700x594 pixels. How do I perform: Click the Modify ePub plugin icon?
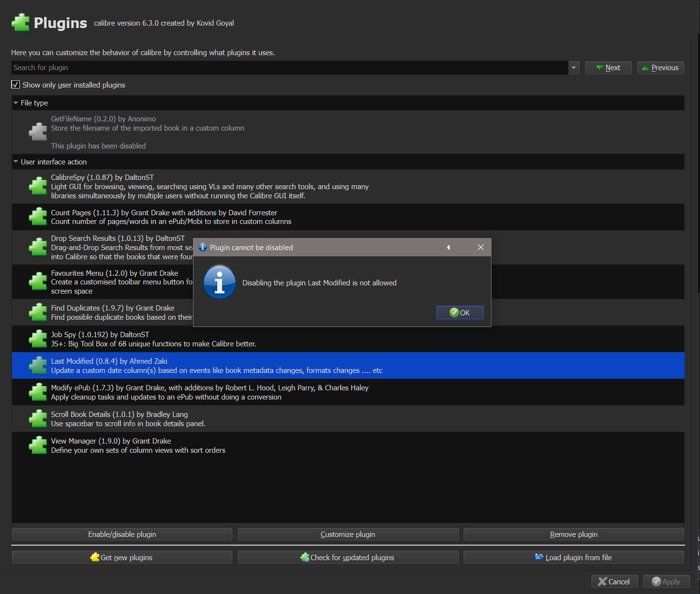38,392
